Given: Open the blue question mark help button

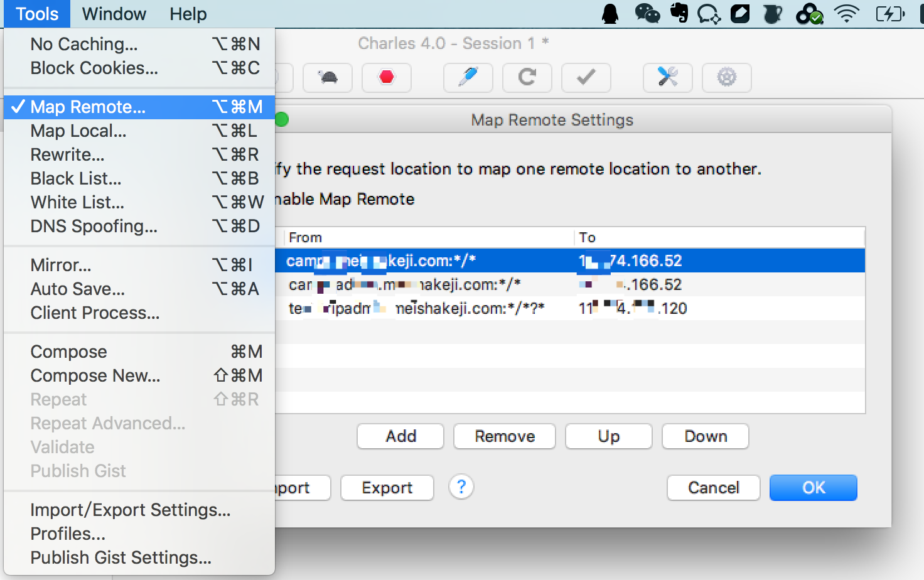Looking at the screenshot, I should (x=461, y=487).
